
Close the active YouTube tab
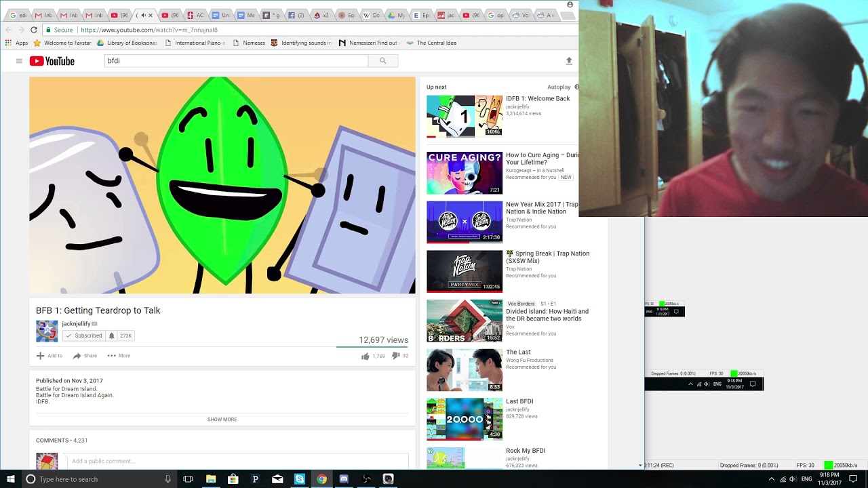(x=151, y=15)
